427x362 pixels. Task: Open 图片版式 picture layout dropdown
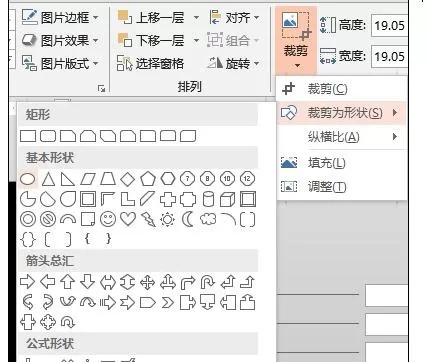click(61, 63)
